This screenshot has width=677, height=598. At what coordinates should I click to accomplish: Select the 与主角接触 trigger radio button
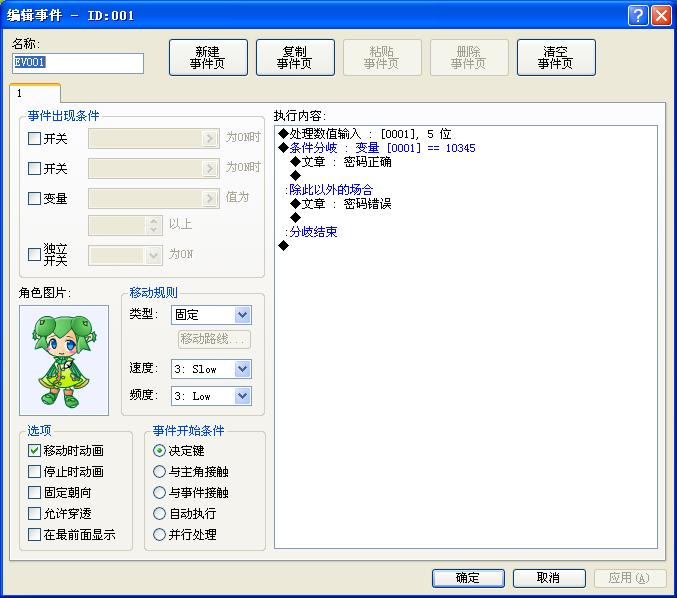pos(159,471)
